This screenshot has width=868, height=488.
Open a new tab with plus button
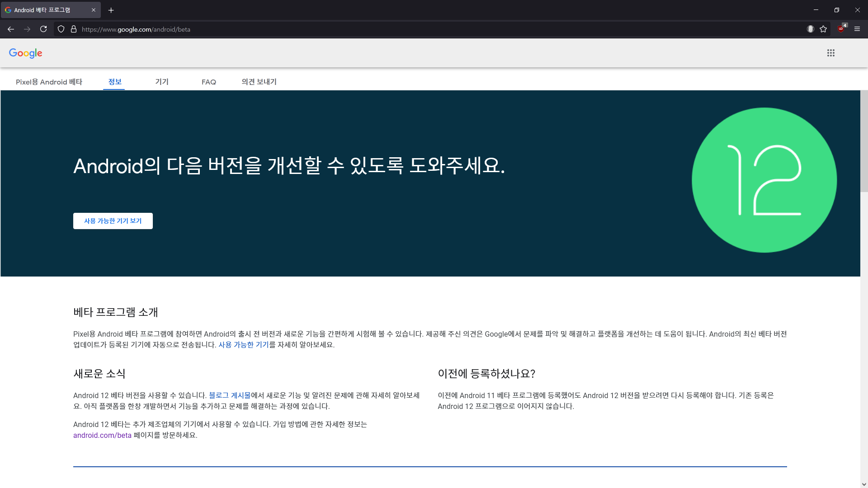pos(111,10)
